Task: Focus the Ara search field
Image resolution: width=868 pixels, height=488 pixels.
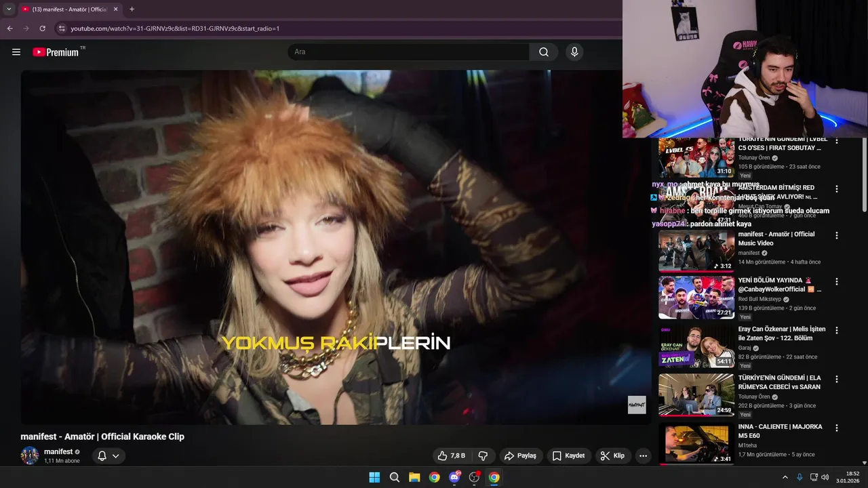Action: click(409, 52)
